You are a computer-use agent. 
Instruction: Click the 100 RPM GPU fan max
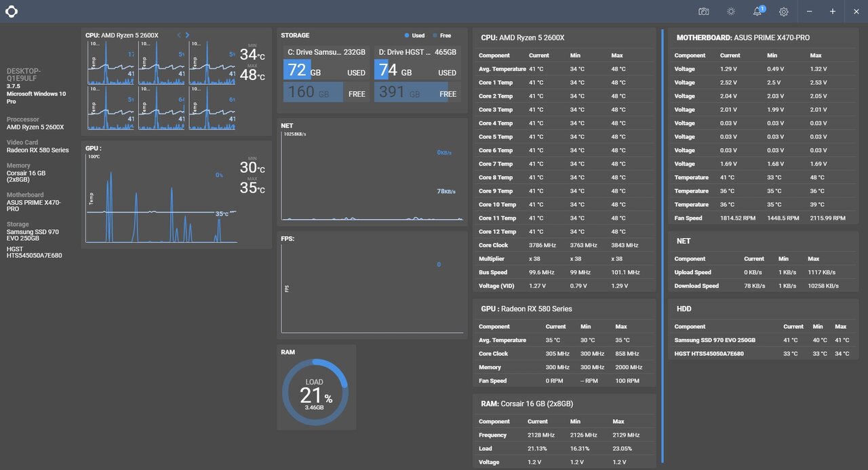tap(627, 381)
